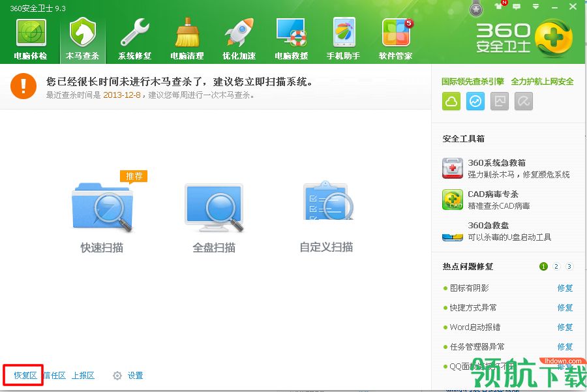Click the 图标有阴影 issue text
Screen dimensions: 587x392
click(469, 288)
